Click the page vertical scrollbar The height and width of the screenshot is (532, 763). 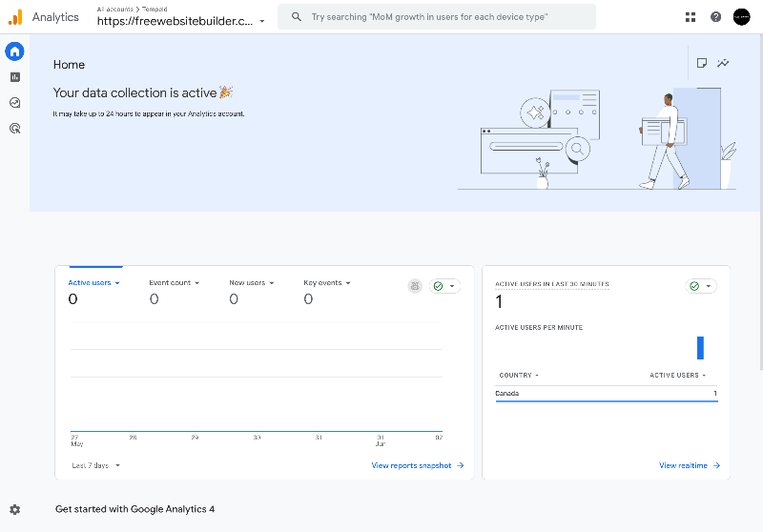(760, 202)
